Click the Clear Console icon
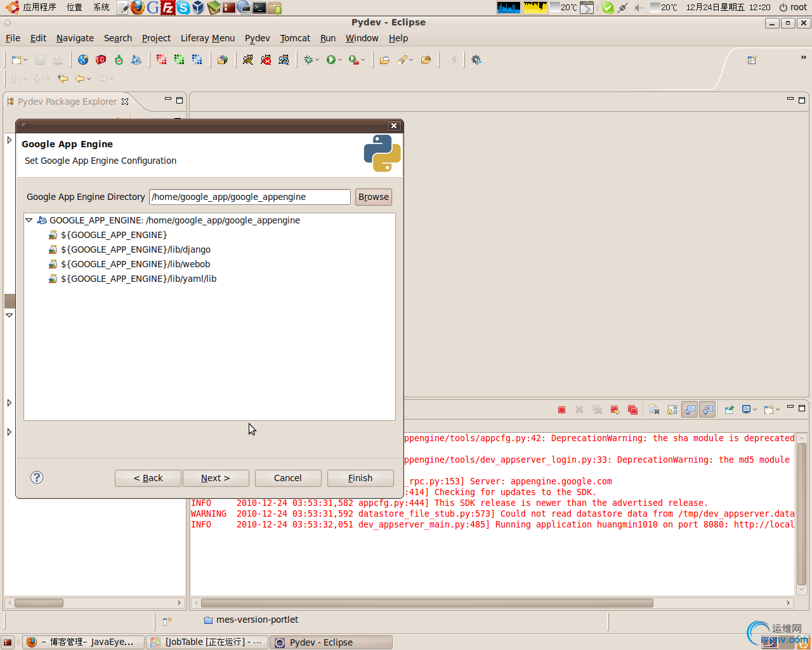The width and height of the screenshot is (812, 650). (654, 410)
